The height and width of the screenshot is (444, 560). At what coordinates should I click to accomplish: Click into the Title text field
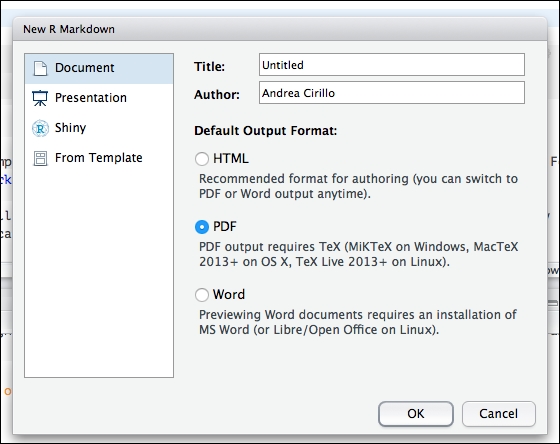coord(392,65)
